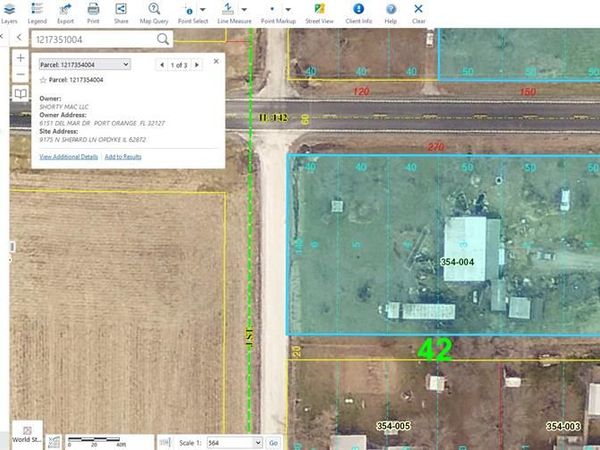Click the Help icon
This screenshot has width=600, height=450.
(x=390, y=12)
